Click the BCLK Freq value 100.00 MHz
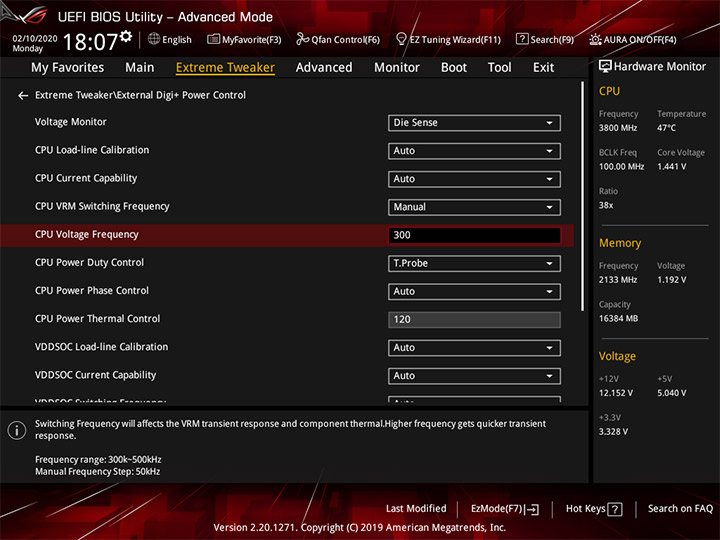720x540 pixels. click(621, 167)
